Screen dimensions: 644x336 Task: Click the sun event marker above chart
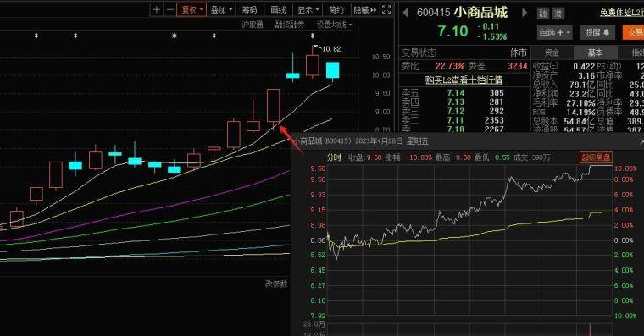[175, 36]
